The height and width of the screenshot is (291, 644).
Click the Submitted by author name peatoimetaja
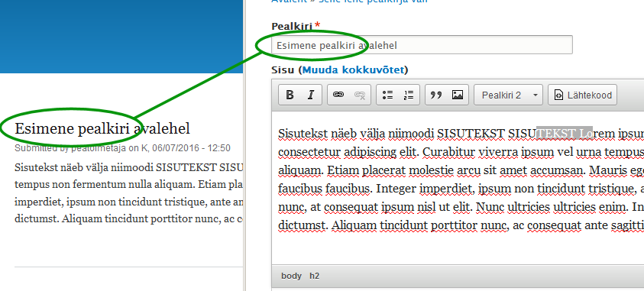tap(99, 148)
